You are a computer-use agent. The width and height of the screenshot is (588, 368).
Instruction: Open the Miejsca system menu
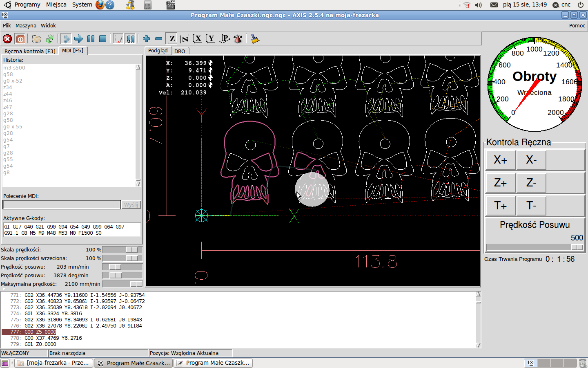56,4
